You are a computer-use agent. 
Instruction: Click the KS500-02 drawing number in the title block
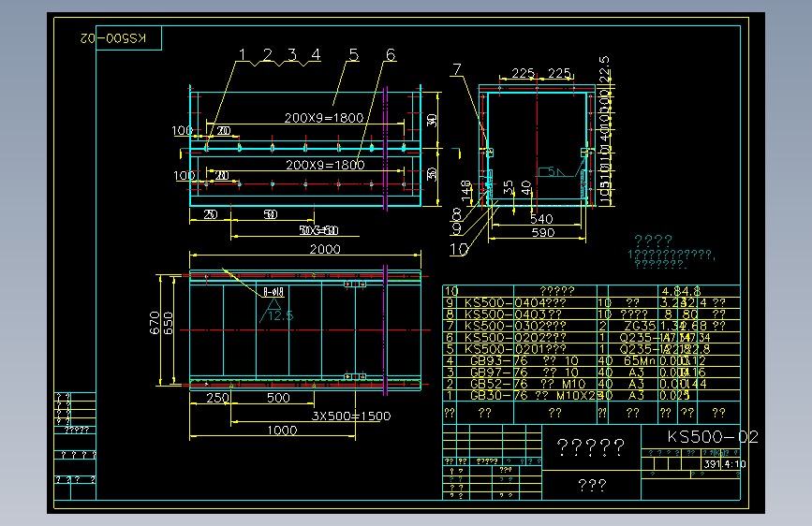tap(713, 437)
